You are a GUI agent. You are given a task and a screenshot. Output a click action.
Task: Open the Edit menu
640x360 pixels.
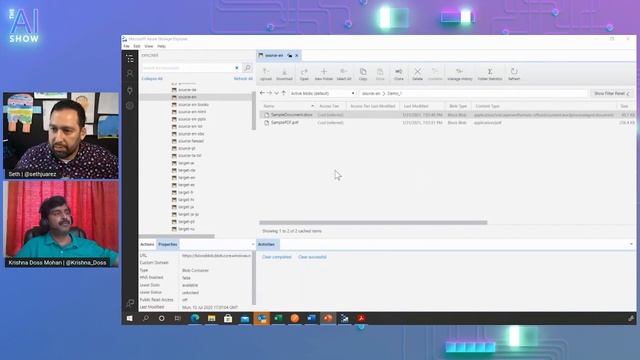pos(137,47)
